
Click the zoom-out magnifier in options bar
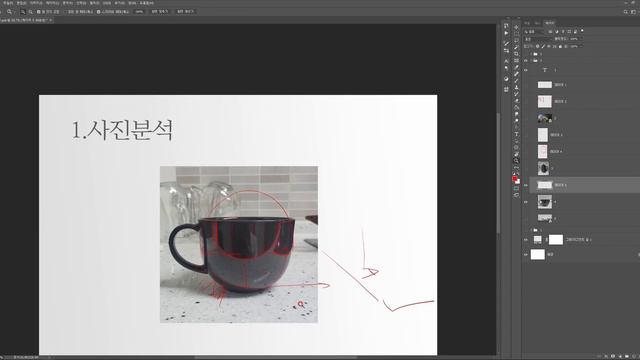tap(31, 12)
